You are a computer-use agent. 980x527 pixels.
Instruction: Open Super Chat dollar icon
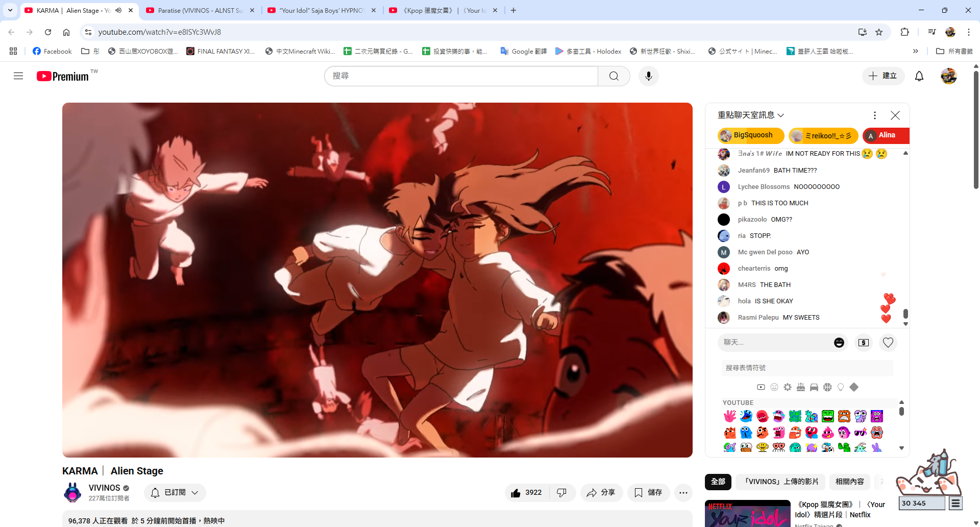coord(864,343)
